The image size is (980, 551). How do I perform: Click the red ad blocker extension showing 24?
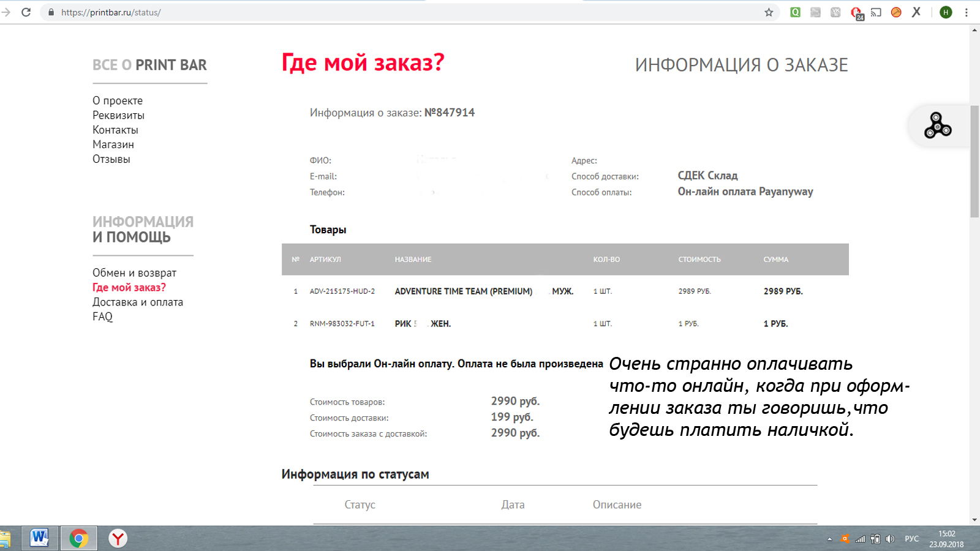(856, 13)
